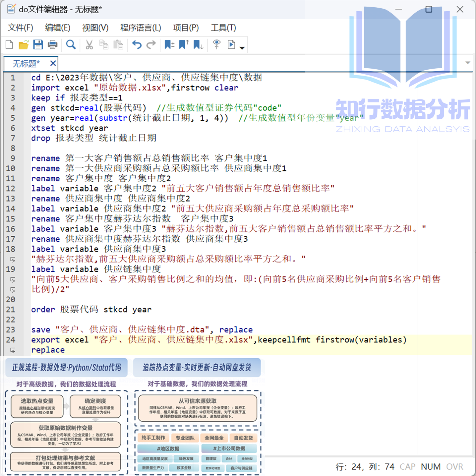Viewport: 476px width, 476px height.
Task: Save the do-file with the Save icon
Action: coord(38,44)
